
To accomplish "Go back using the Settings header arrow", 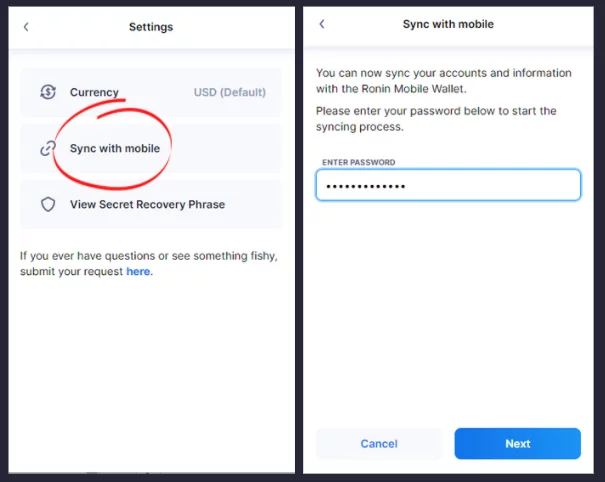I will 26,27.
